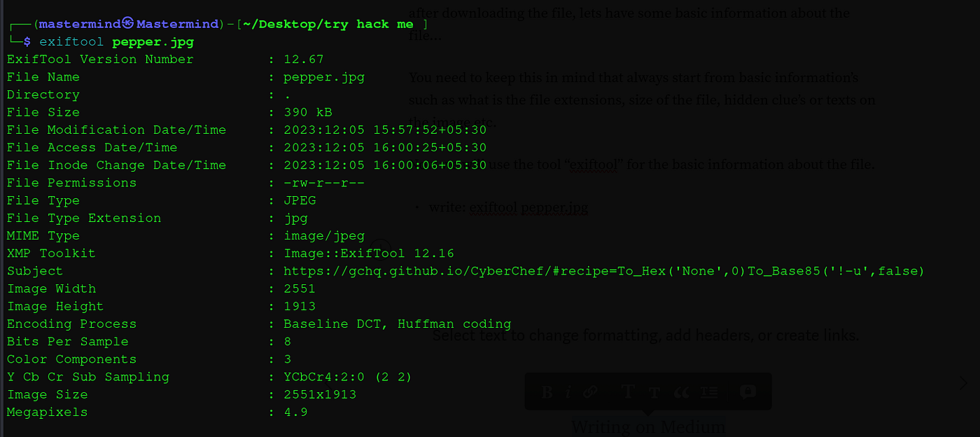Click the "Writing on Medium" heading text
The height and width of the screenshot is (437, 980).
click(648, 426)
